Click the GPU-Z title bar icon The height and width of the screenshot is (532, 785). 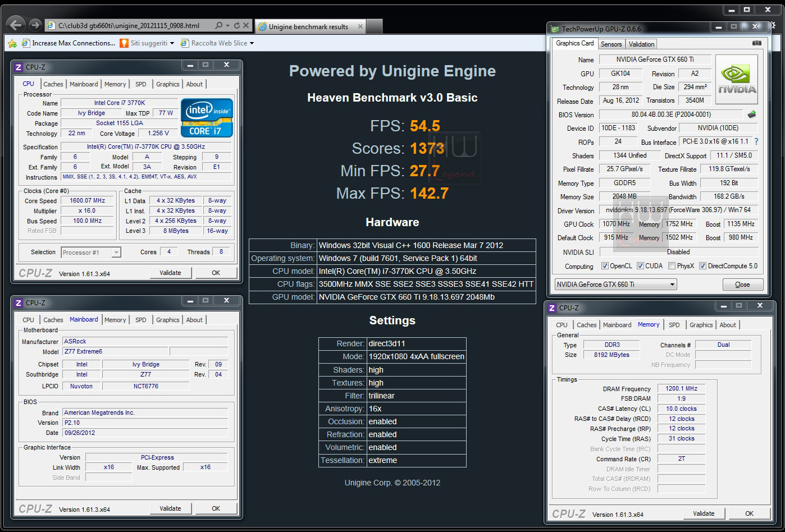pyautogui.click(x=555, y=29)
